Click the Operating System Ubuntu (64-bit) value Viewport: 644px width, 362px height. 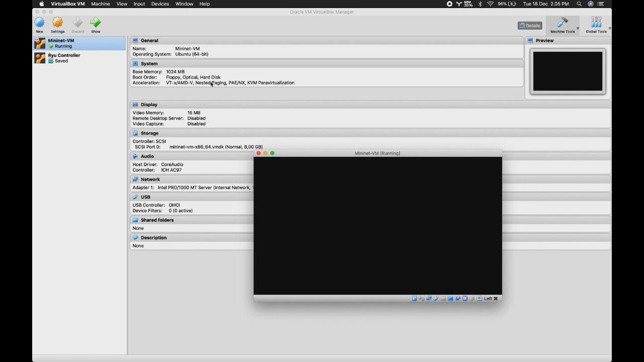click(192, 54)
